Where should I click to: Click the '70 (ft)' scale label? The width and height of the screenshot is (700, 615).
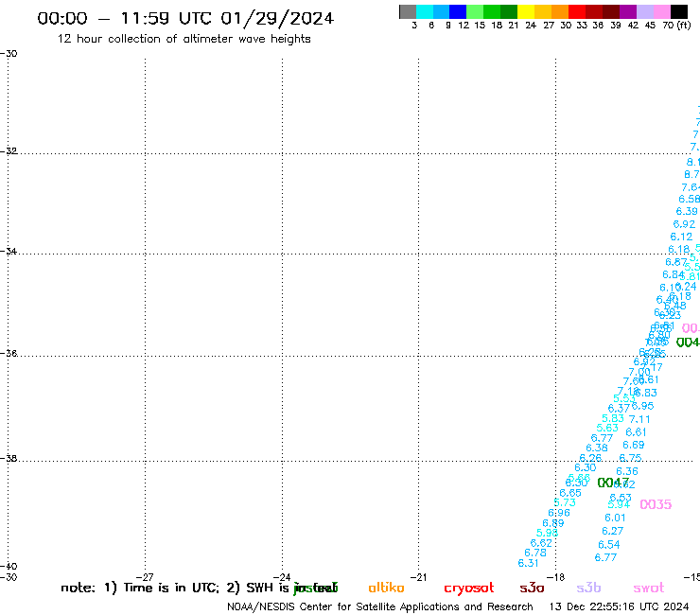[x=676, y=25]
